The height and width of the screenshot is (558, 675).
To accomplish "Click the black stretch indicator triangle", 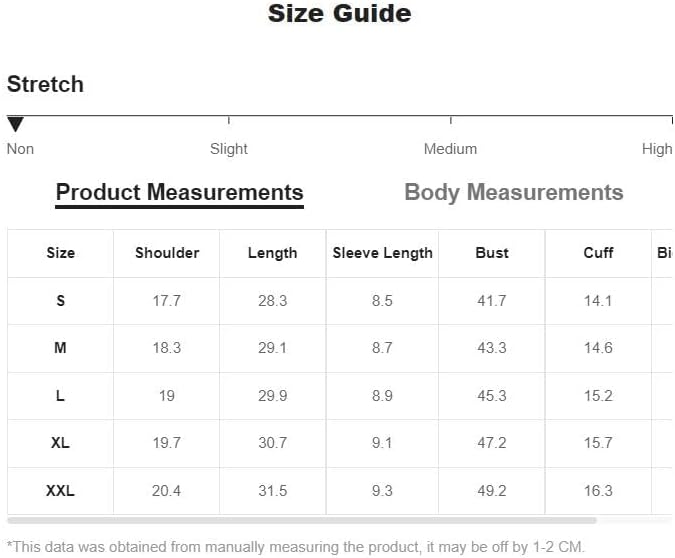I will (x=15, y=124).
